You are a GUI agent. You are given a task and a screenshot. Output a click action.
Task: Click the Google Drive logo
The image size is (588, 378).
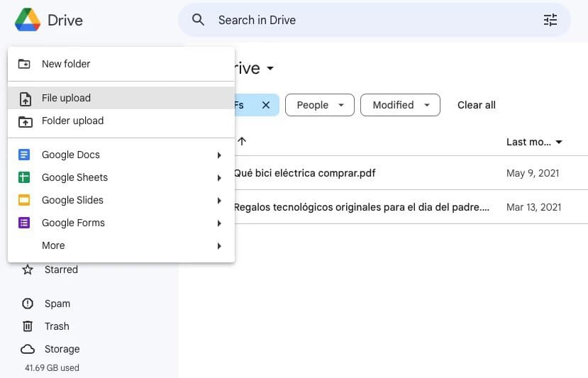28,20
